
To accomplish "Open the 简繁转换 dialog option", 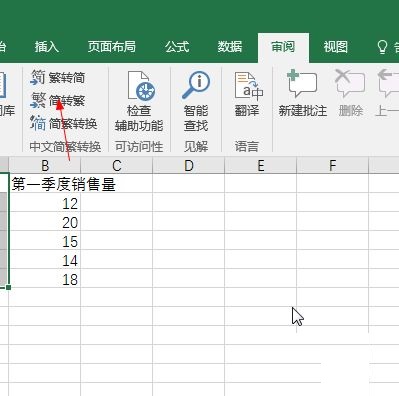I will click(64, 124).
